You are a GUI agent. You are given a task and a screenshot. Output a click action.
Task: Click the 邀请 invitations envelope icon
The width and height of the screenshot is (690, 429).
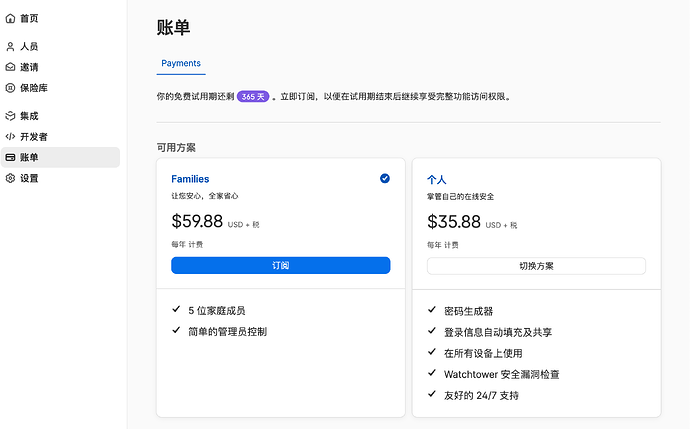click(x=10, y=67)
